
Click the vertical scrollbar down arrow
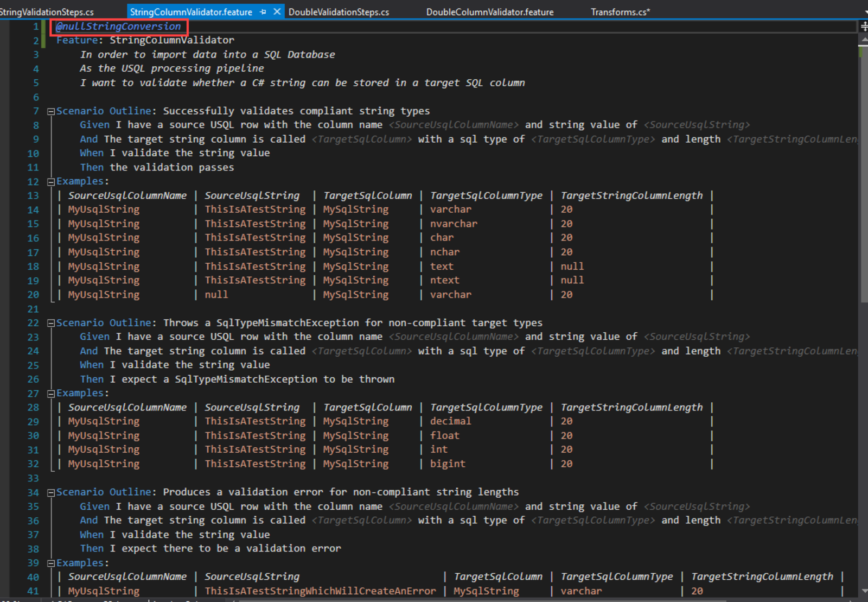(x=864, y=591)
